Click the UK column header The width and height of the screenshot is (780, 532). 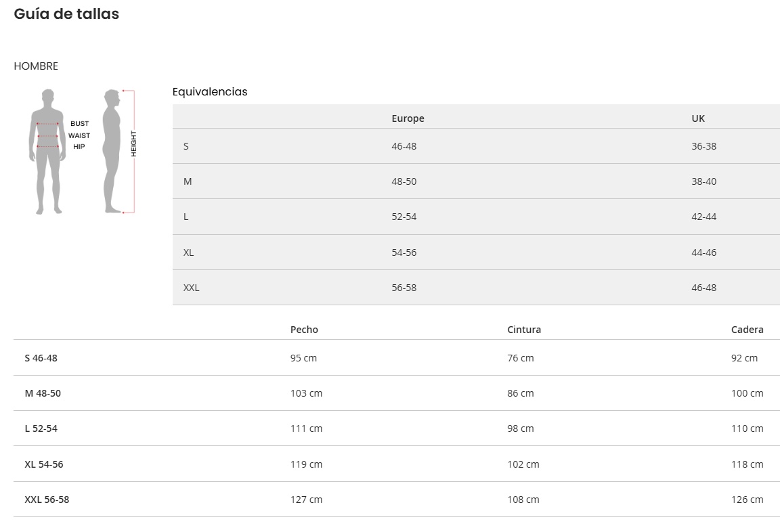[x=698, y=118]
